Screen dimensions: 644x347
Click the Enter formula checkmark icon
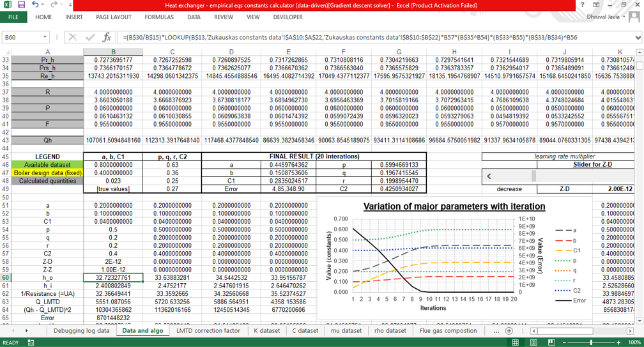tap(90, 37)
